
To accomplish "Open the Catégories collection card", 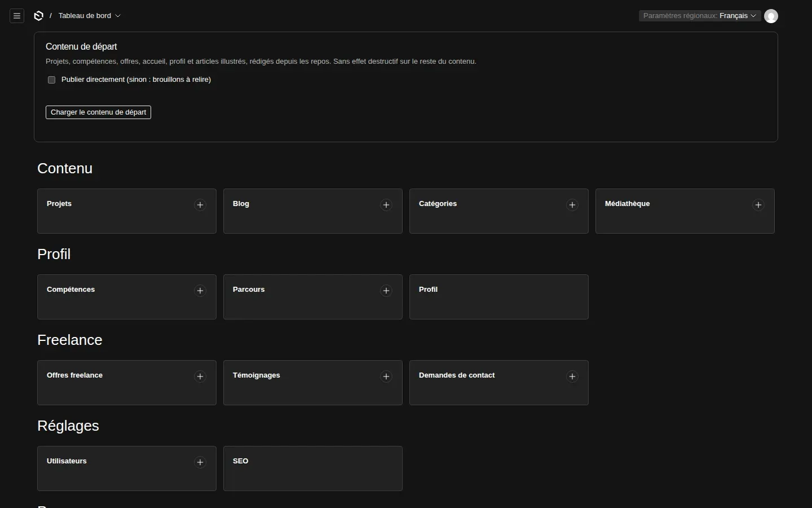I will tap(499, 211).
